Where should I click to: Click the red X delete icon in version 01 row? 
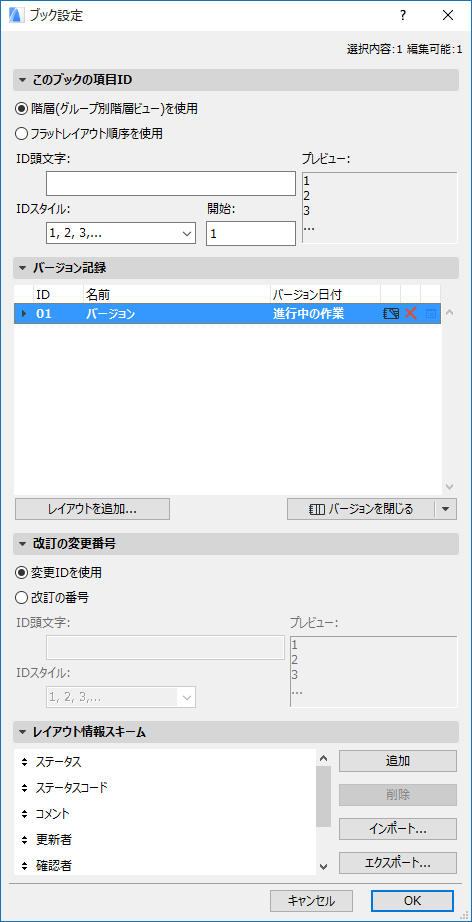(411, 314)
